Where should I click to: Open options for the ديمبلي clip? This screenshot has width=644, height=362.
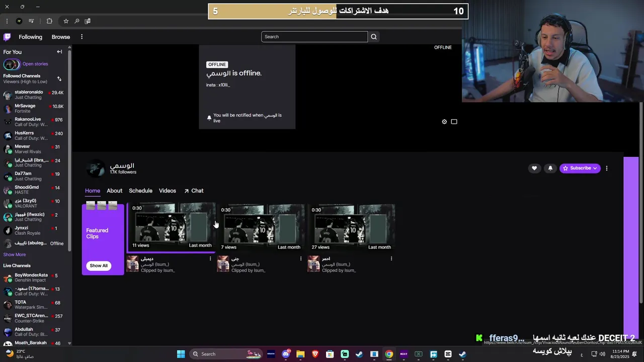210,258
